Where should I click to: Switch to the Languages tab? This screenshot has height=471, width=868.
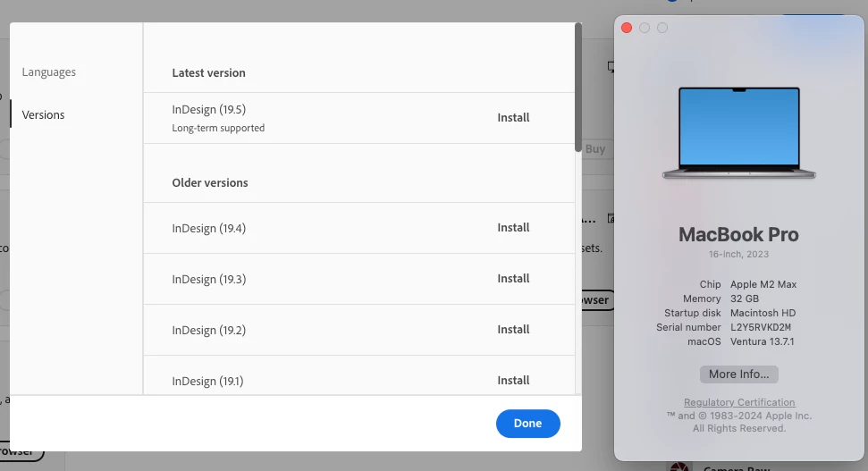point(48,72)
